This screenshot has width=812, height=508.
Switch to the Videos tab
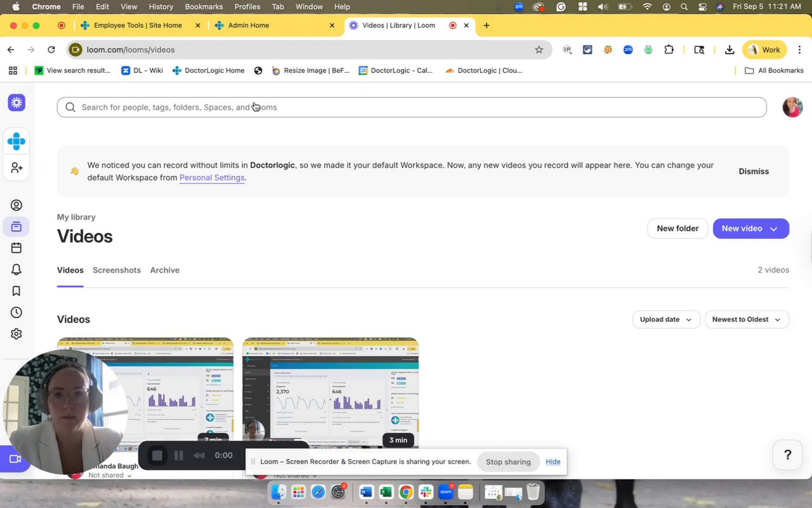click(70, 270)
